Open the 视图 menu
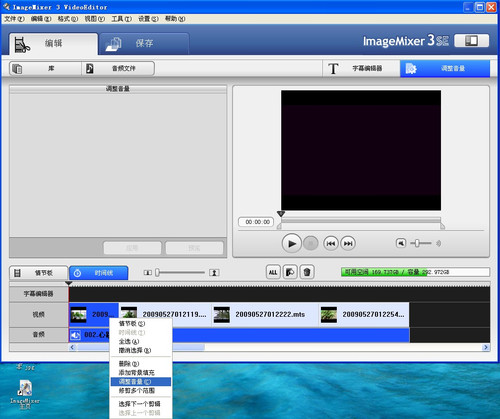 (95, 19)
